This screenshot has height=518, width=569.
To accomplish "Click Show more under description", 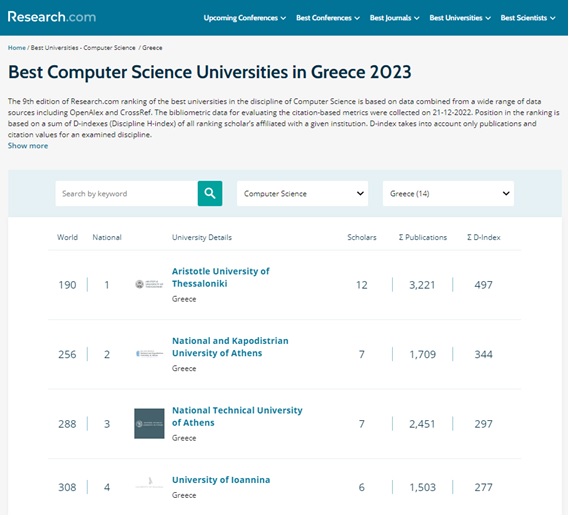I will pos(28,146).
